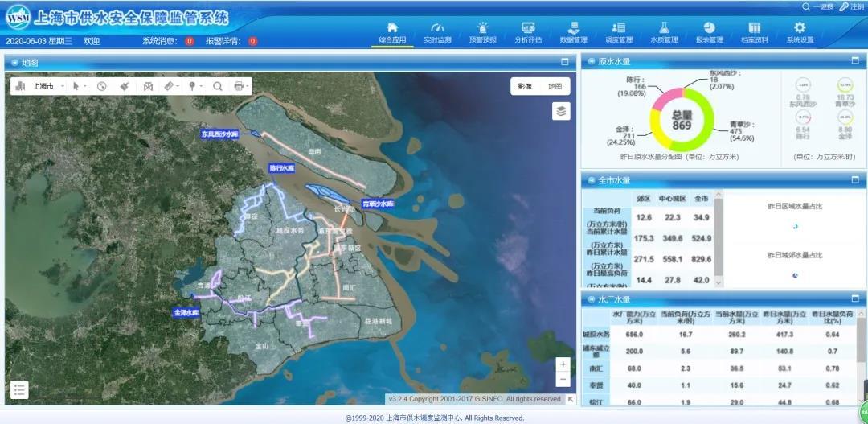The width and height of the screenshot is (868, 424).
Task: Click the green 青草沙 segment of donut chart
Action: click(708, 121)
